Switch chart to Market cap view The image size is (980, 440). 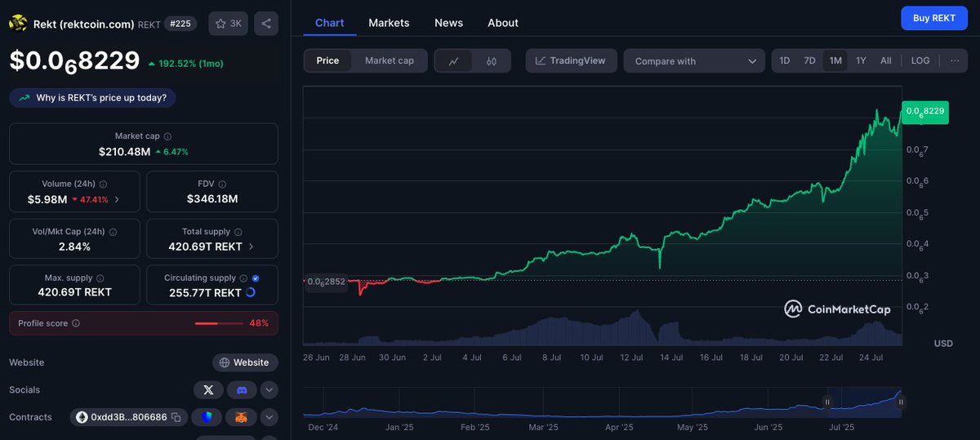tap(390, 60)
